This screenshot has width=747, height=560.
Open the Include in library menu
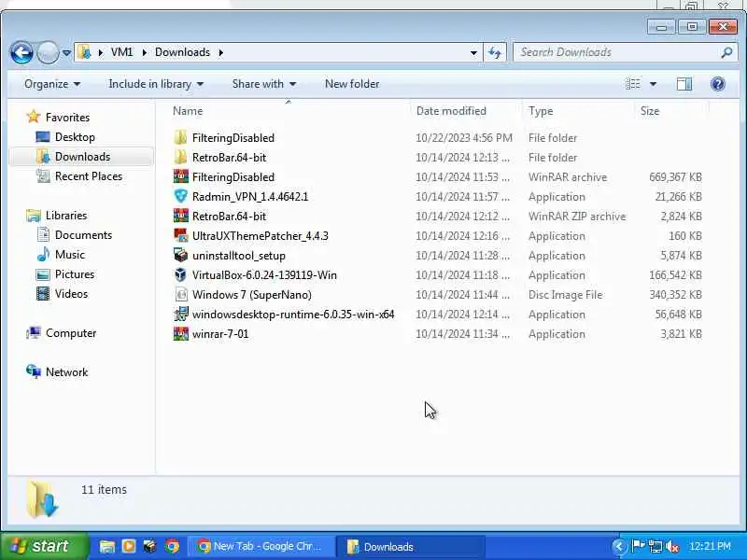(x=156, y=84)
